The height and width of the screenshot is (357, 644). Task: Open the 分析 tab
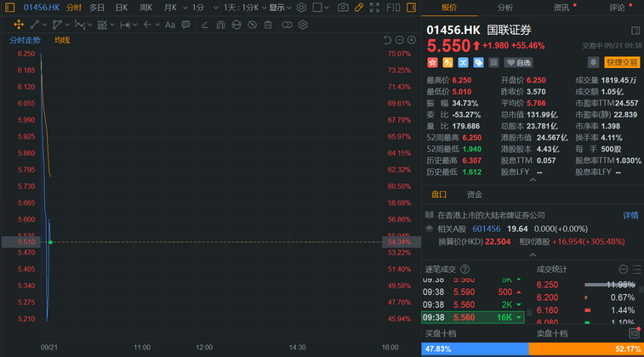pos(504,8)
